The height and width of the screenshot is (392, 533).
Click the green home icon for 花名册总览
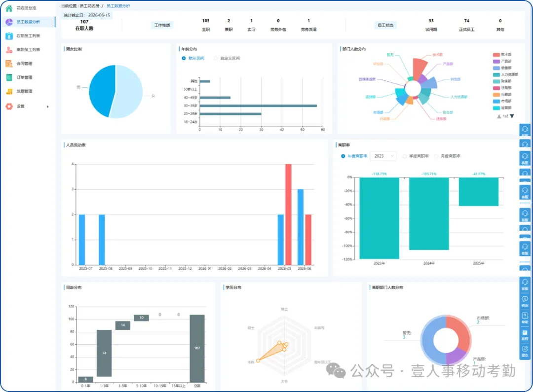[x=9, y=8]
